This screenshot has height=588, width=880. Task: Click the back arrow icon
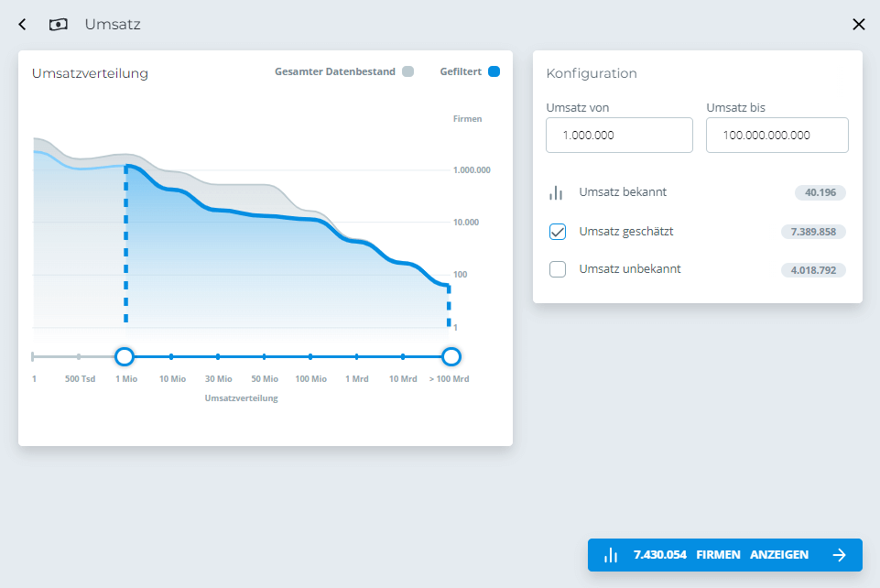pyautogui.click(x=23, y=25)
